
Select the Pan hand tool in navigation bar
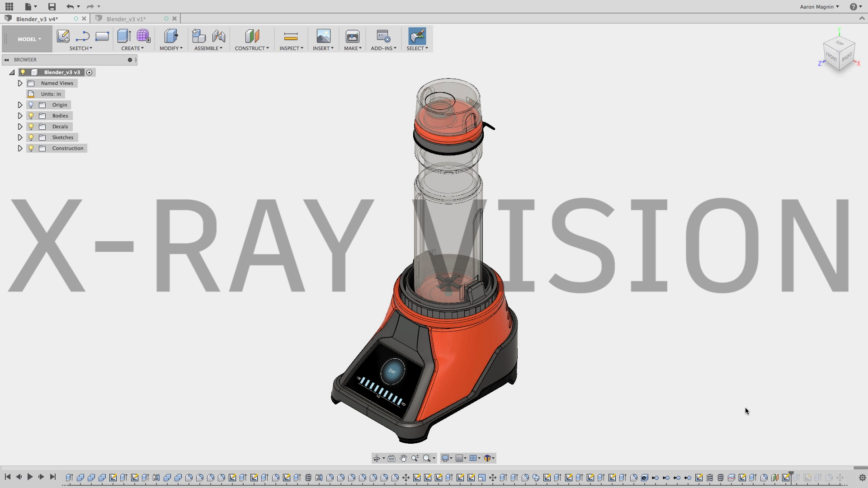403,458
